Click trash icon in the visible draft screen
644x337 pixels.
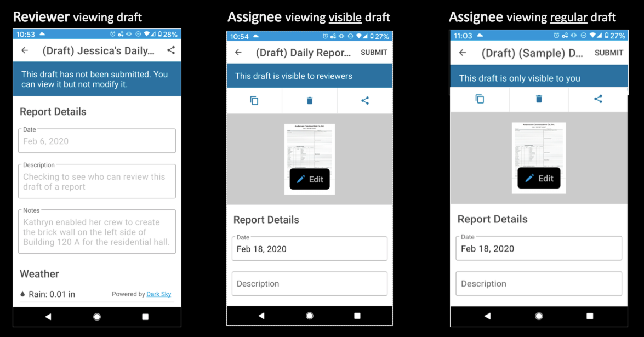click(310, 101)
